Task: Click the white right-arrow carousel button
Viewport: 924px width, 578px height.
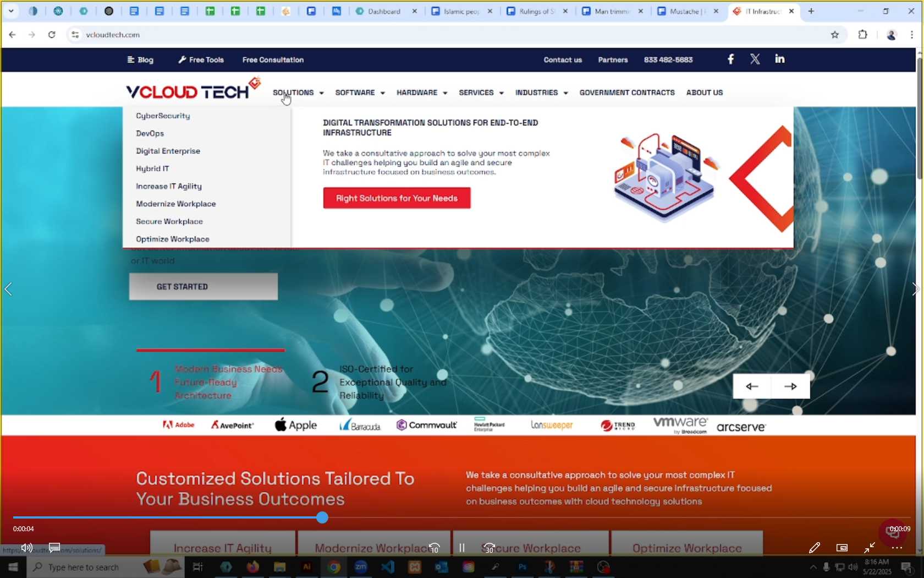Action: click(x=790, y=386)
